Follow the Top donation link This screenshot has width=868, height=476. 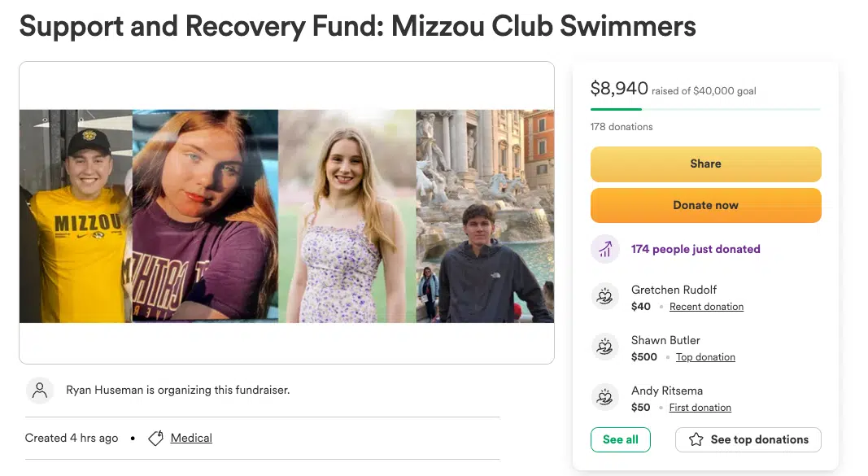705,357
